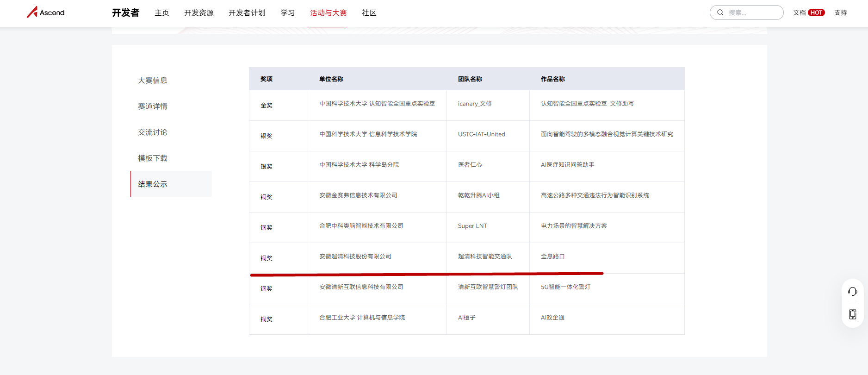
Task: Click 铜奖 in the 清新互联智慧警灯团队 row
Action: 267,289
